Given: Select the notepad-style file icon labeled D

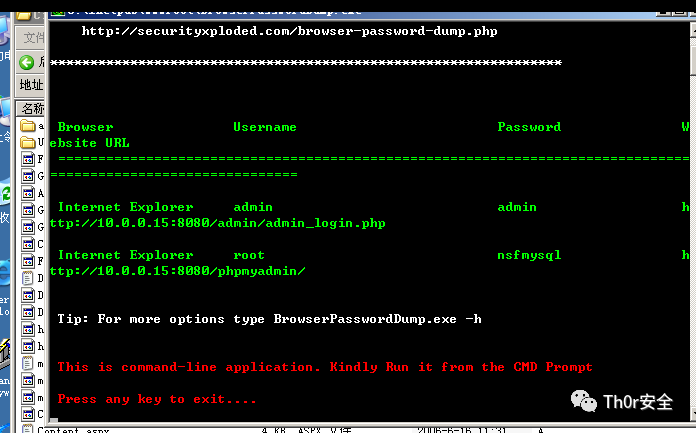Looking at the screenshot, I should [28, 278].
